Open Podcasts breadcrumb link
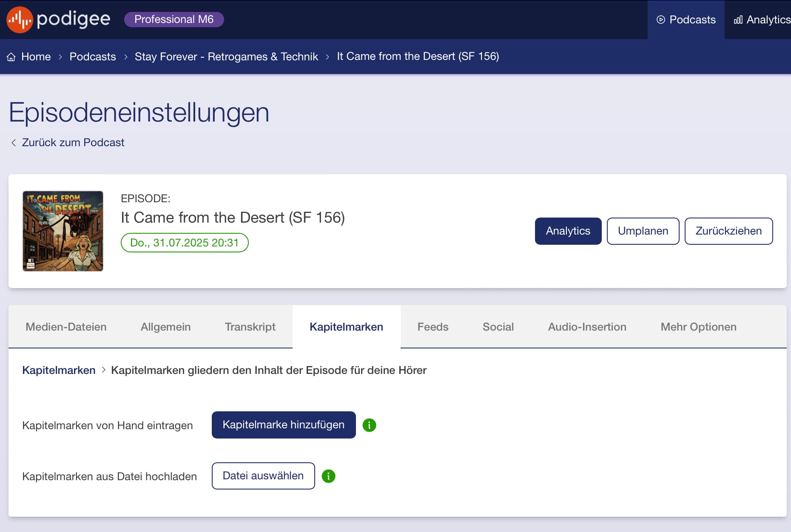Image resolution: width=791 pixels, height=532 pixels. pyautogui.click(x=93, y=57)
